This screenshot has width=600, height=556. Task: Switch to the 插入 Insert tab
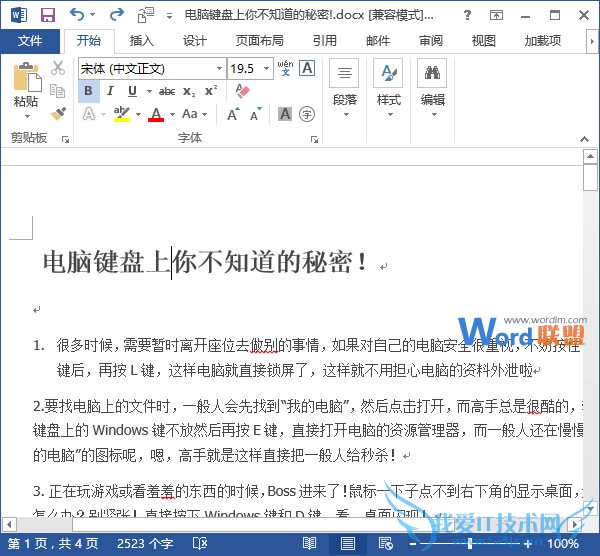(x=142, y=40)
